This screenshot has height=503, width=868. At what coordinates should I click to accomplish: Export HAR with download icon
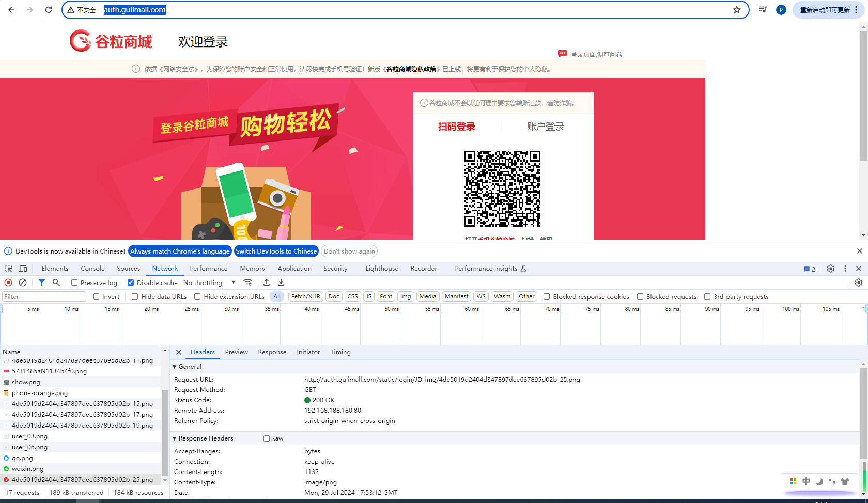click(281, 282)
